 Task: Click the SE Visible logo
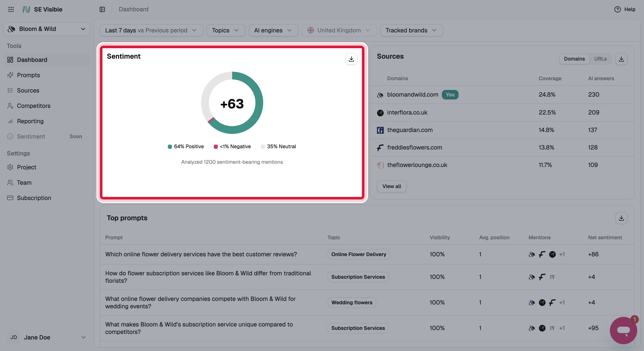click(x=42, y=9)
